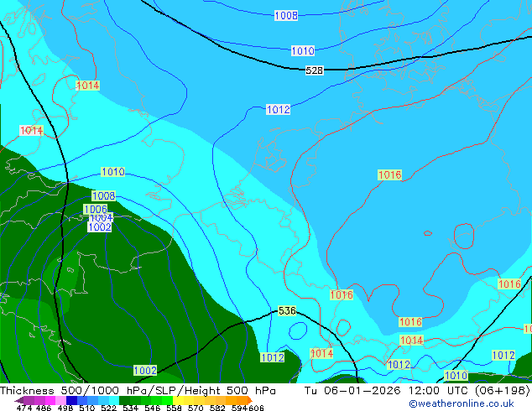Click the legend value 606
Screen dimensions: 532x411
[256, 408]
